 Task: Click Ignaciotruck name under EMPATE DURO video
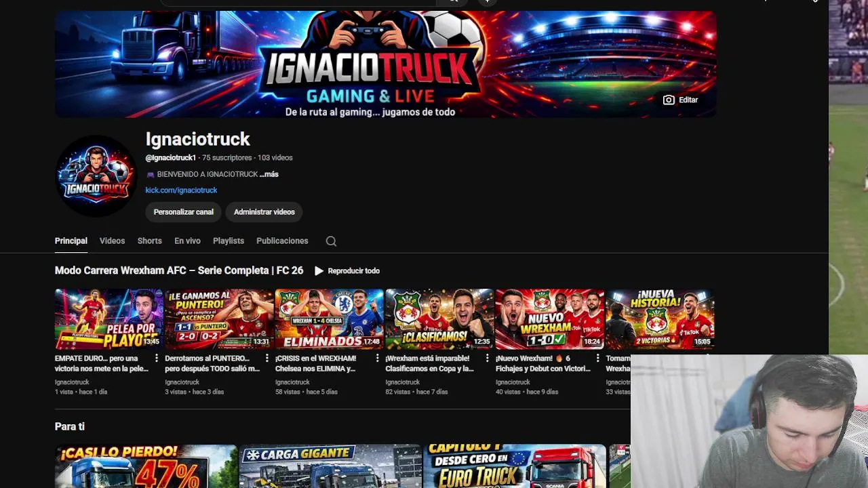pyautogui.click(x=72, y=382)
